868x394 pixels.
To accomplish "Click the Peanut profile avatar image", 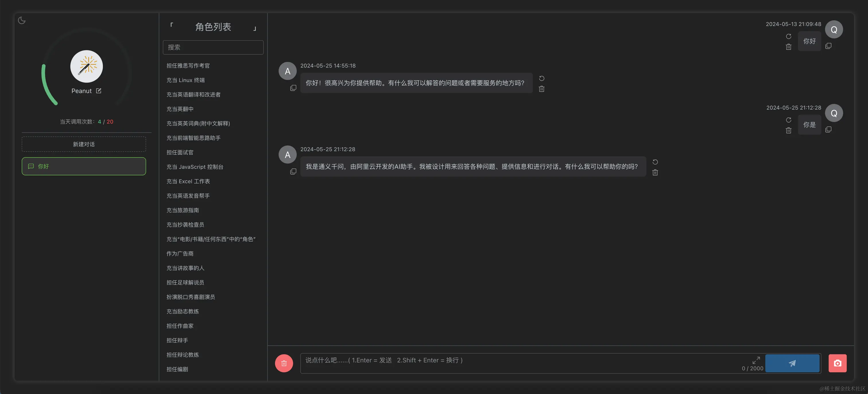I will click(87, 66).
